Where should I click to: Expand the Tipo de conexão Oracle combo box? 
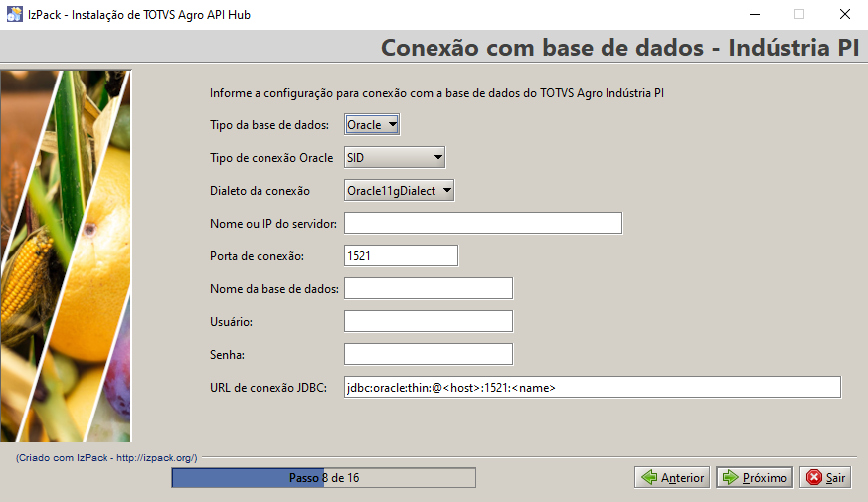click(394, 157)
